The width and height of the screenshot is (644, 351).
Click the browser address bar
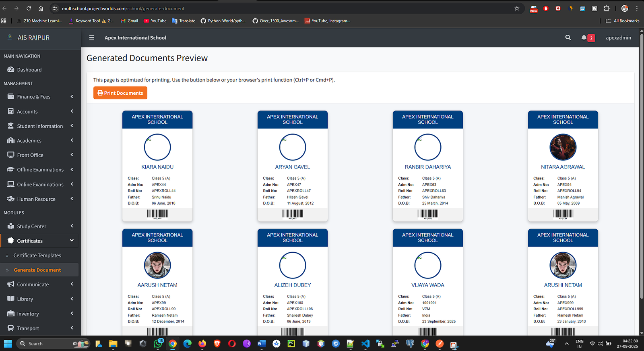pyautogui.click(x=282, y=8)
